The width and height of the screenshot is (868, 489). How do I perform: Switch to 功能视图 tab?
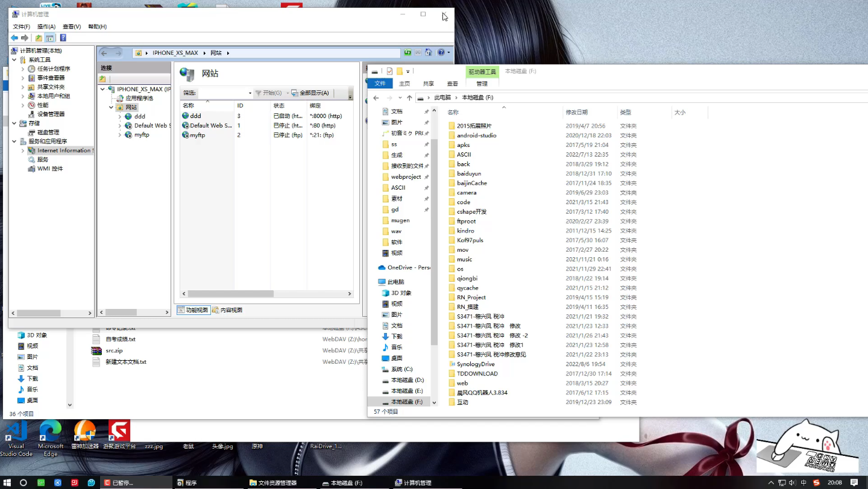tap(193, 310)
